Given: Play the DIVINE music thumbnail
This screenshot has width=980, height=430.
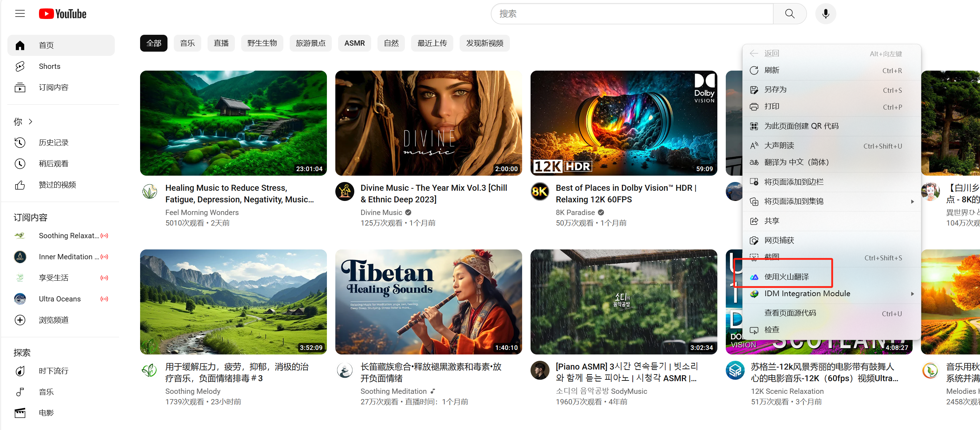Looking at the screenshot, I should click(428, 123).
